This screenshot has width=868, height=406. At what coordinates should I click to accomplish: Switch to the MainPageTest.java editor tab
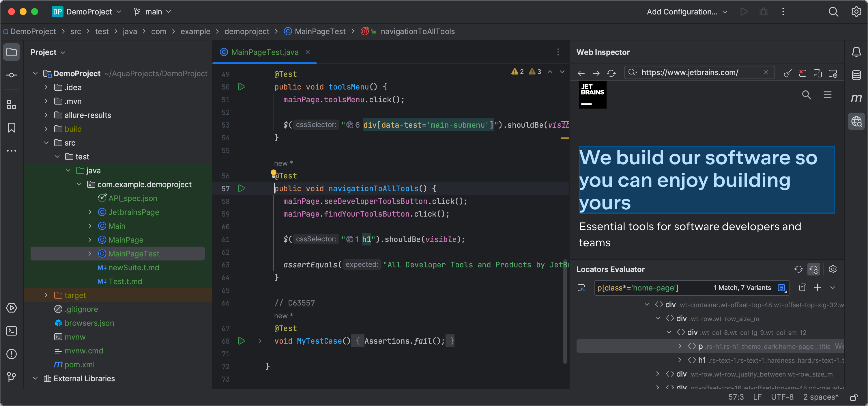coord(265,52)
